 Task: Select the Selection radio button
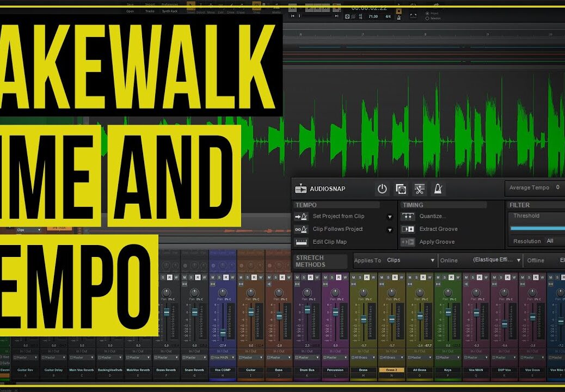coord(428,19)
